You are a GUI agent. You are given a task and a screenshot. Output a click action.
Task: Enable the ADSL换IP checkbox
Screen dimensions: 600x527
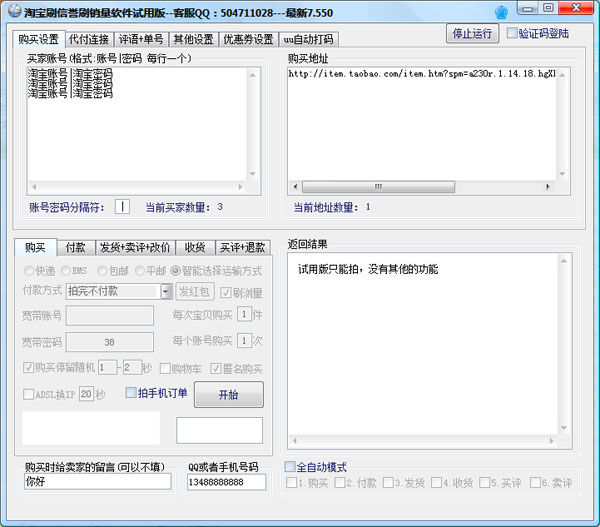click(29, 394)
